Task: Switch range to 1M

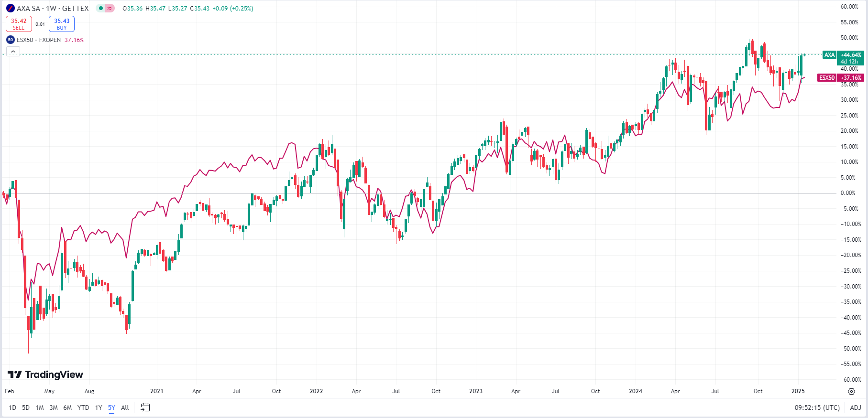Action: pyautogui.click(x=40, y=407)
